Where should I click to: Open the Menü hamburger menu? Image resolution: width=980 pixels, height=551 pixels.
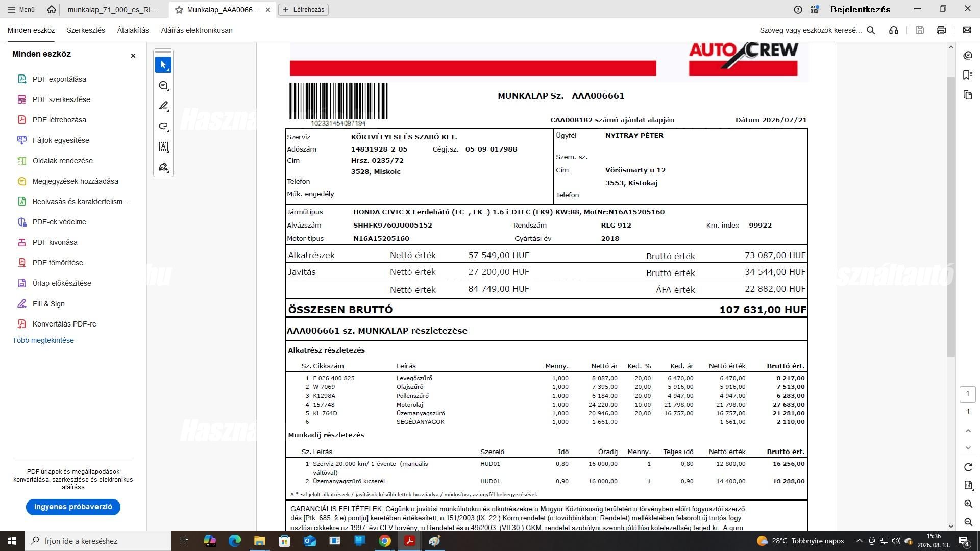coord(21,9)
